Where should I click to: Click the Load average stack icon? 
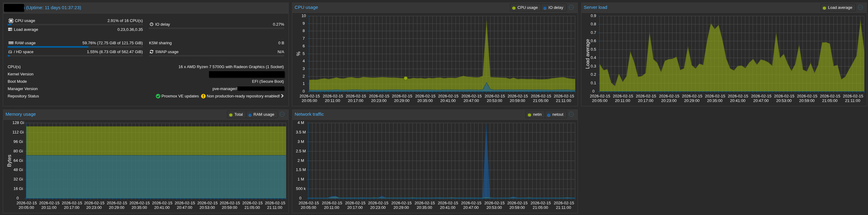tap(10, 30)
